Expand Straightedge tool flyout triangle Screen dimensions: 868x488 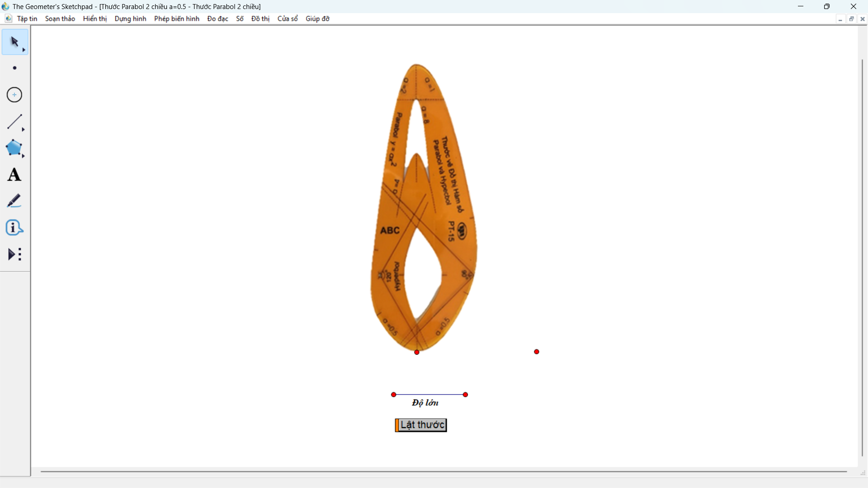coord(24,130)
